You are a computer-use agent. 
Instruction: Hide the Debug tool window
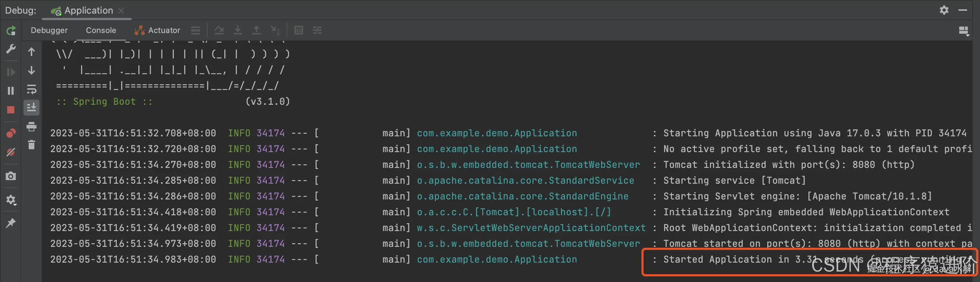point(962,10)
